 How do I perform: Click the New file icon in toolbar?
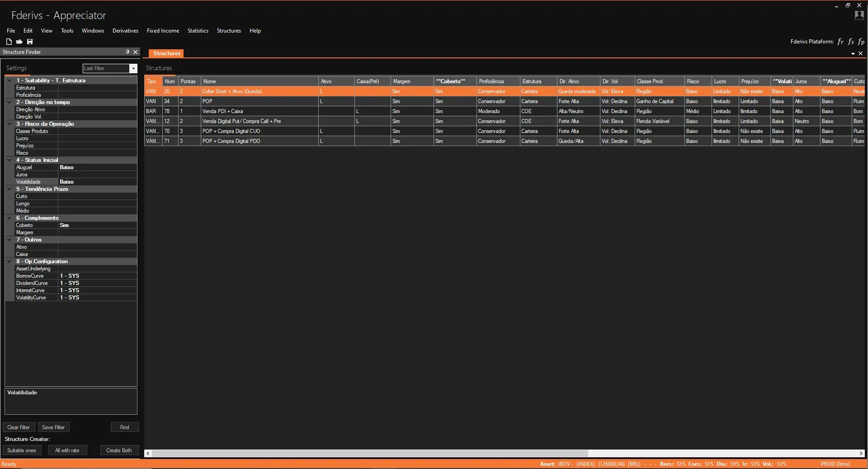pos(9,42)
